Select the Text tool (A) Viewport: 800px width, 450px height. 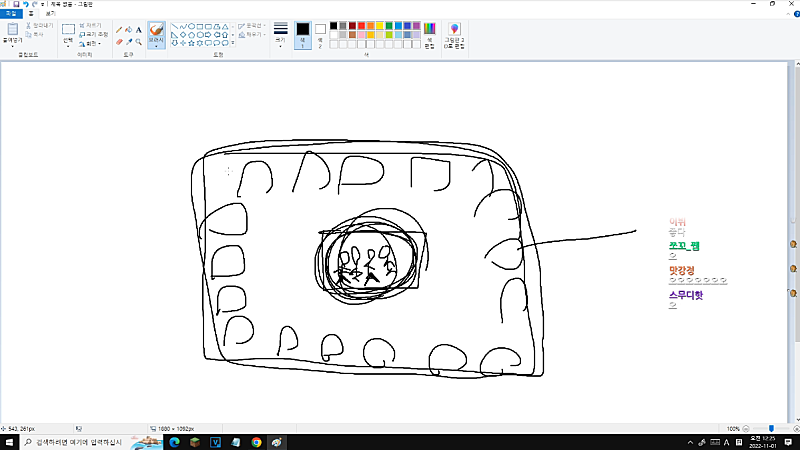click(138, 30)
